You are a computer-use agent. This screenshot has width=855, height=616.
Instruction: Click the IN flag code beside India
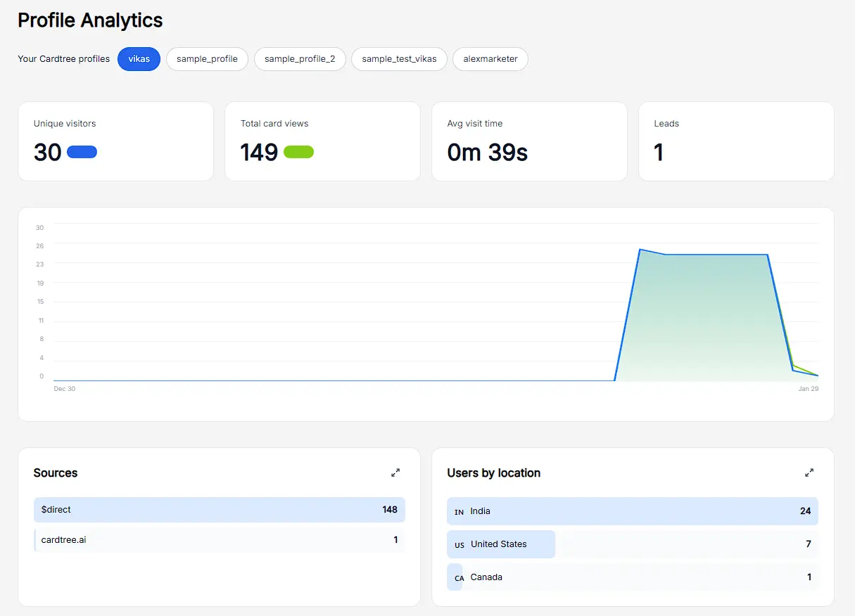(x=459, y=512)
